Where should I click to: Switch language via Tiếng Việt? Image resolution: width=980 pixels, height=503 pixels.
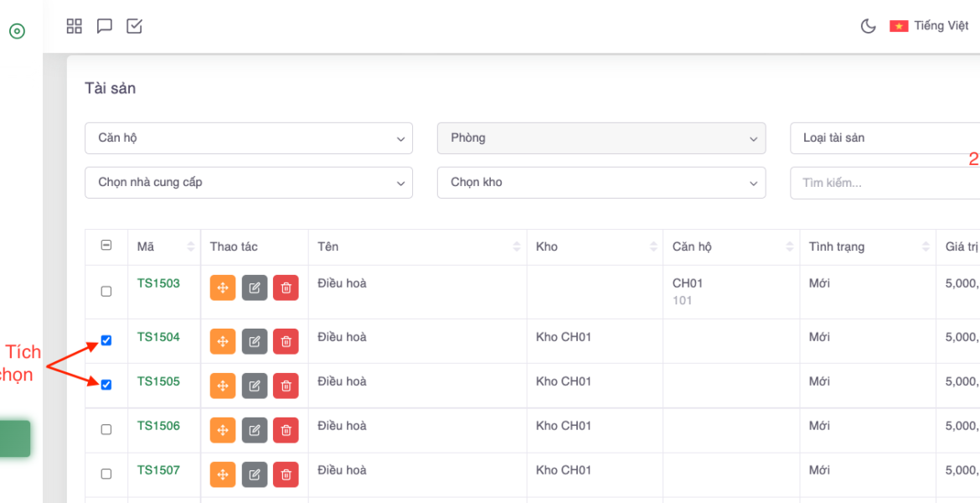[x=930, y=26]
